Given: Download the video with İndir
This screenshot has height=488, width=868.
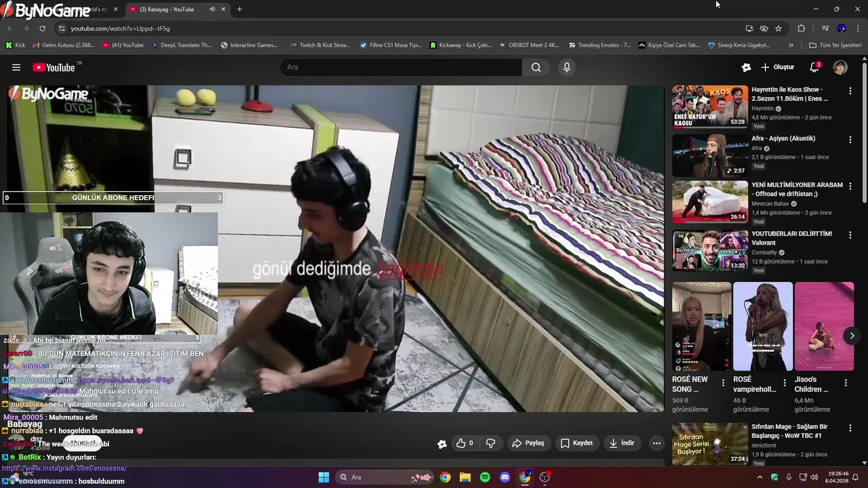Looking at the screenshot, I should (621, 443).
